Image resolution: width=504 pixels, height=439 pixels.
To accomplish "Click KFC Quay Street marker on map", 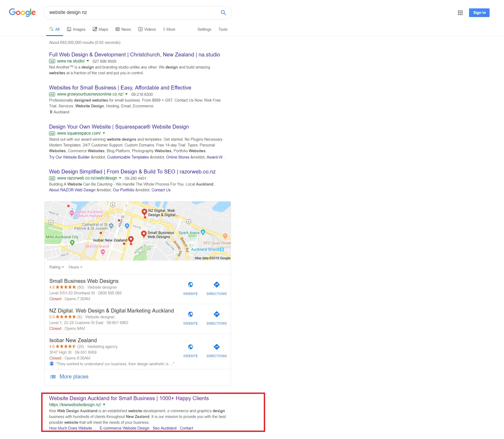I will coord(225,236).
